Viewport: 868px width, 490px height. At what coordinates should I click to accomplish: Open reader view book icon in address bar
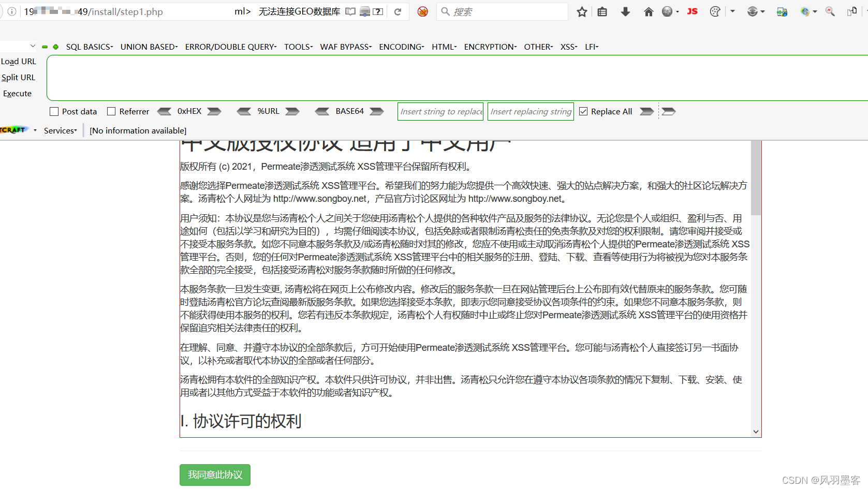pos(350,11)
